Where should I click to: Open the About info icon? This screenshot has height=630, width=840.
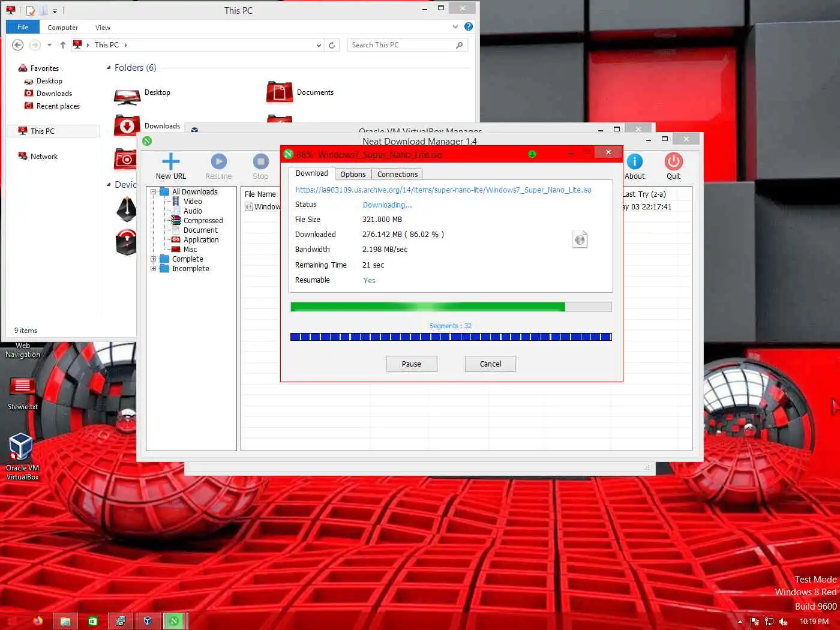(x=634, y=161)
